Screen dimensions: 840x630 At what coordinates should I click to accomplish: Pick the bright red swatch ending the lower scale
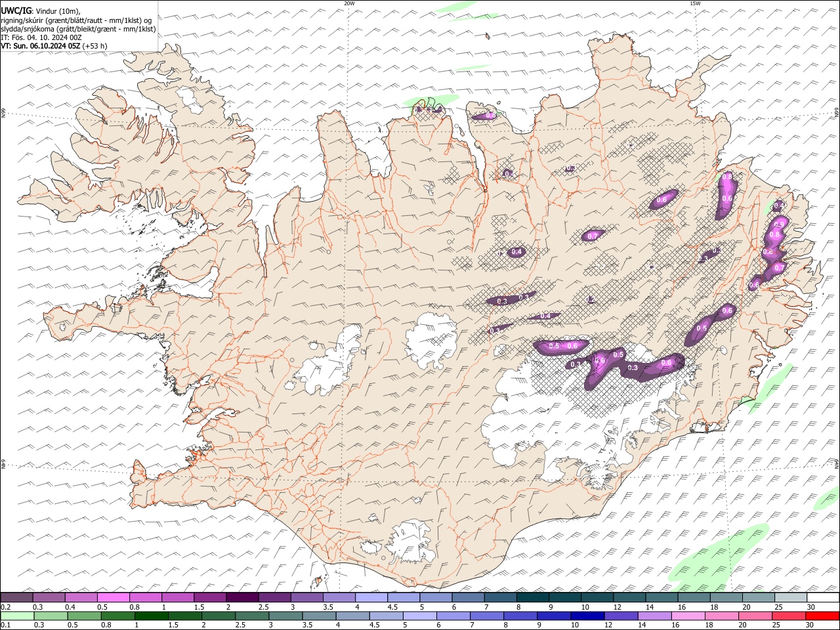point(822,616)
